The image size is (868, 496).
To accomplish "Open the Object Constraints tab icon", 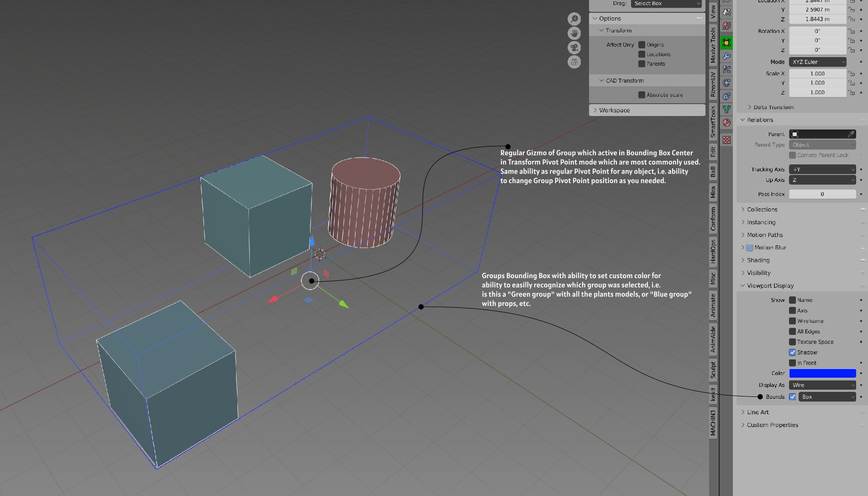I will (726, 96).
